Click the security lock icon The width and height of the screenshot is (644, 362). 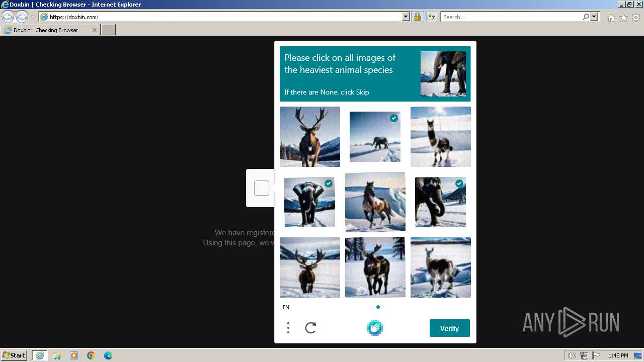417,17
